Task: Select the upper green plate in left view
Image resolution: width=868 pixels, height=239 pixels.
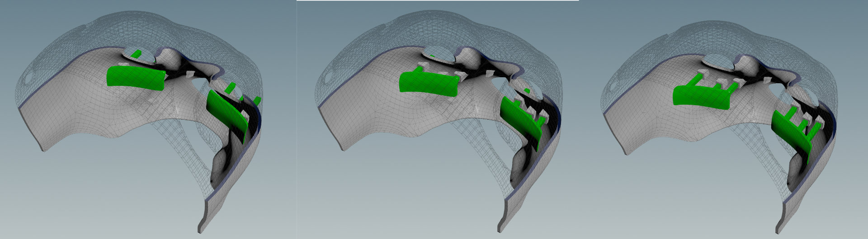Action: (x=136, y=78)
